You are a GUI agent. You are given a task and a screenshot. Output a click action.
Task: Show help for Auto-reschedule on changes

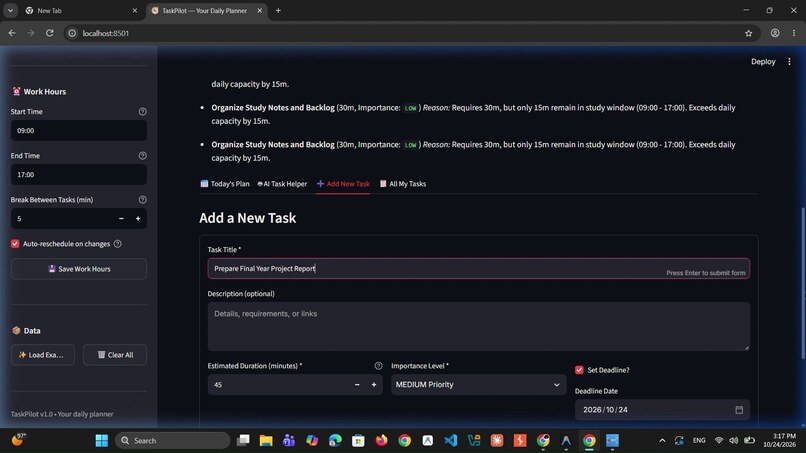(118, 244)
